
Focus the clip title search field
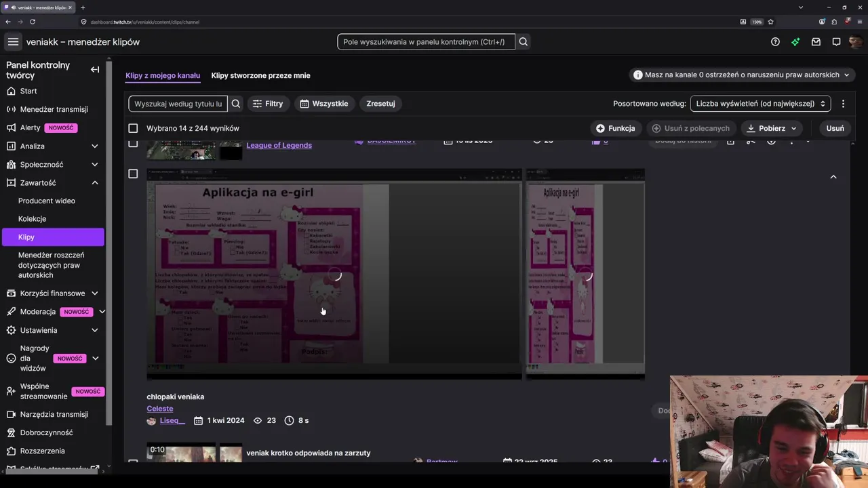pos(178,104)
